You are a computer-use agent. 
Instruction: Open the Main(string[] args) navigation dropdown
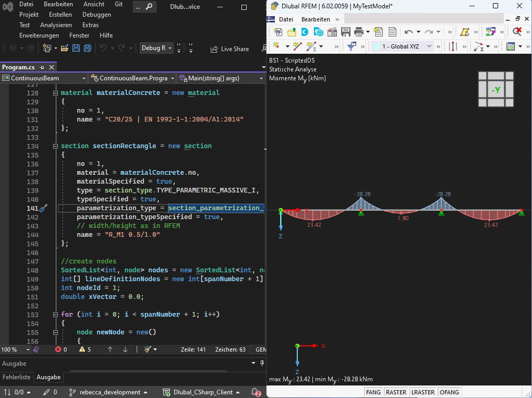click(221, 77)
